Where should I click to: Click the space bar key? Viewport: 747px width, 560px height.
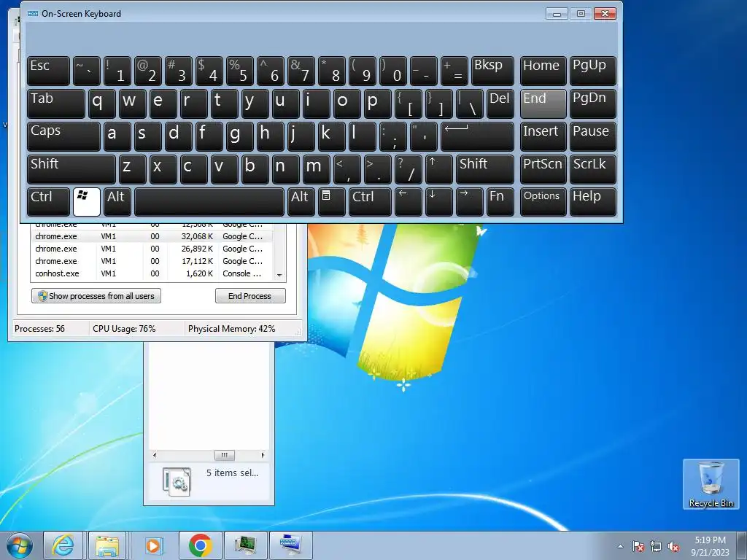(209, 202)
